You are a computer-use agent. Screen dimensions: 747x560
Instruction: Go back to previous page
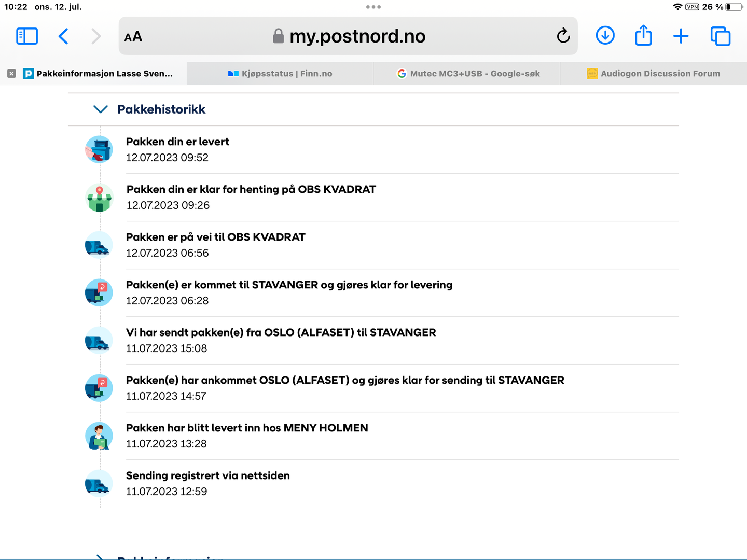pos(63,36)
